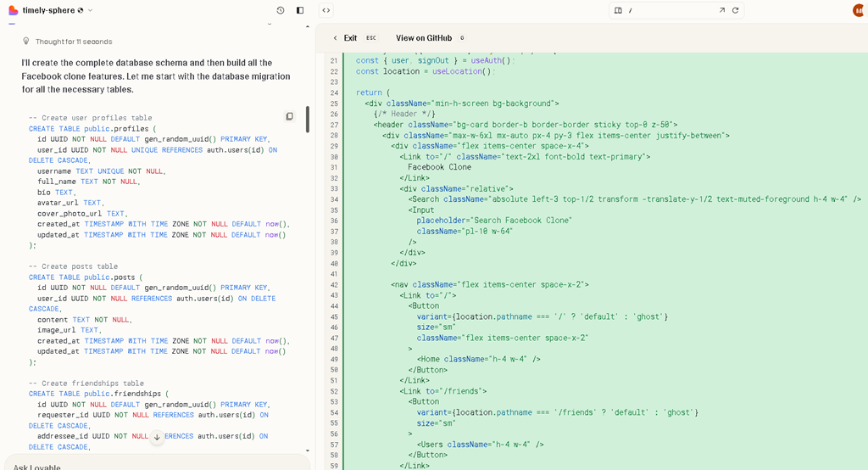Click the back chevron next to Exit
Screen dimensions: 868x470
tap(335, 38)
